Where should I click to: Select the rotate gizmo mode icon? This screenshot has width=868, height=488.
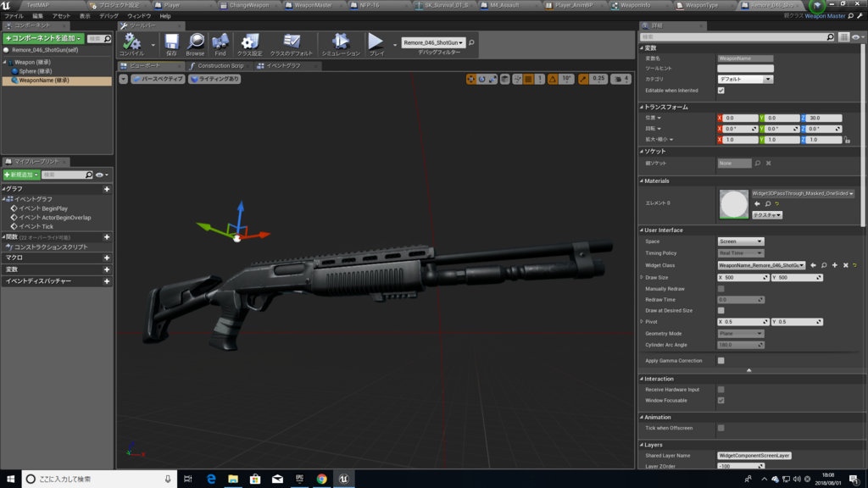[481, 79]
